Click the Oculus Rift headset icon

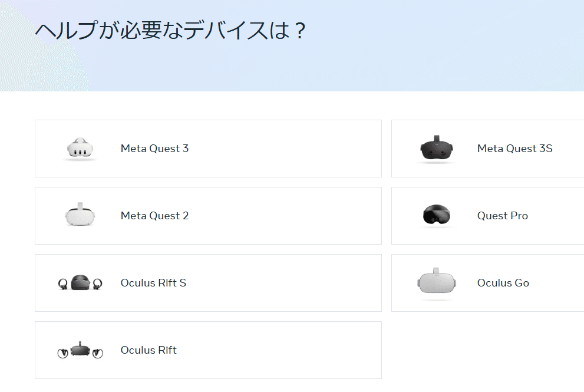coord(80,350)
